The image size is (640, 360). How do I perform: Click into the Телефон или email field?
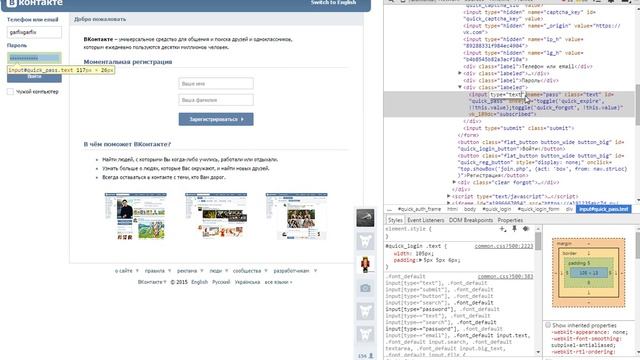coord(34,32)
